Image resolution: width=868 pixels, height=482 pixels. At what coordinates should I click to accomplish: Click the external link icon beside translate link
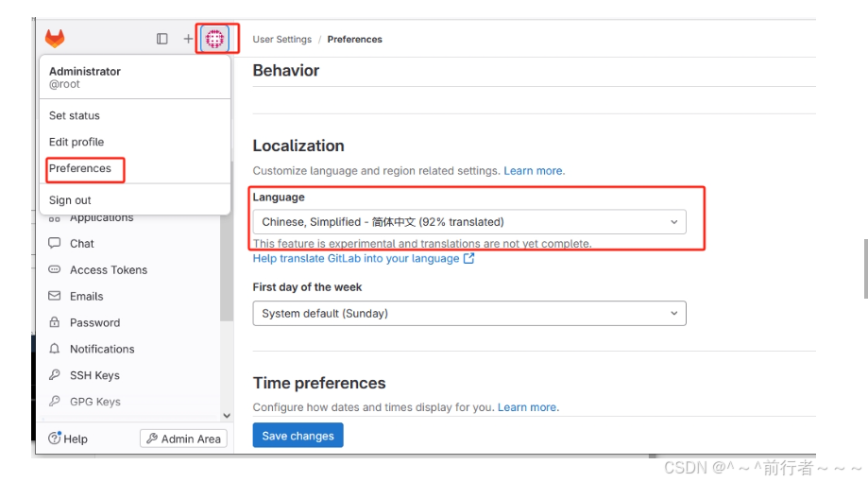pyautogui.click(x=468, y=258)
